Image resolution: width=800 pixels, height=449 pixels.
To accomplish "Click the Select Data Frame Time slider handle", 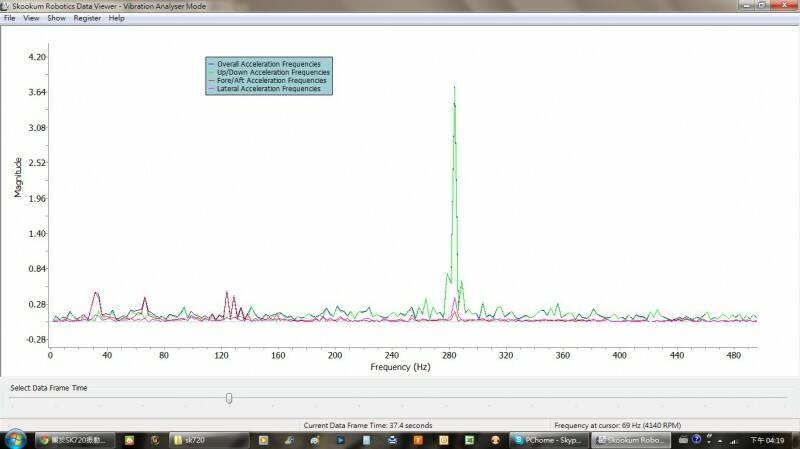I will click(x=229, y=398).
